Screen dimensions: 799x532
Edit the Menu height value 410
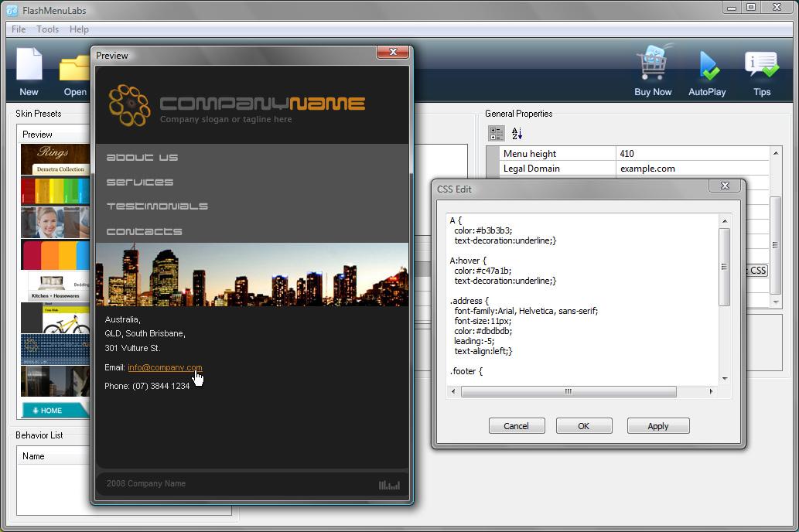tap(692, 153)
